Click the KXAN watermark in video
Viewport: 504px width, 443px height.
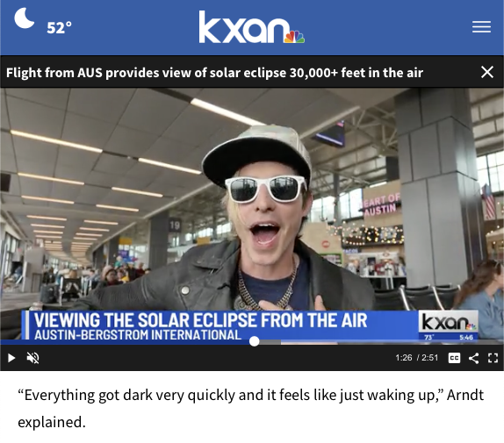pos(448,322)
